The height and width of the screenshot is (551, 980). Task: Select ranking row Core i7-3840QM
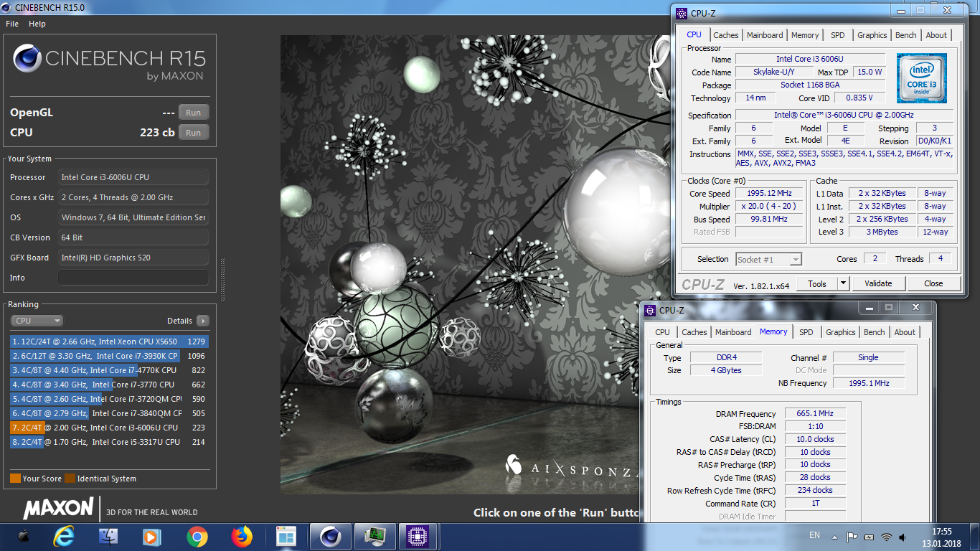[x=108, y=413]
